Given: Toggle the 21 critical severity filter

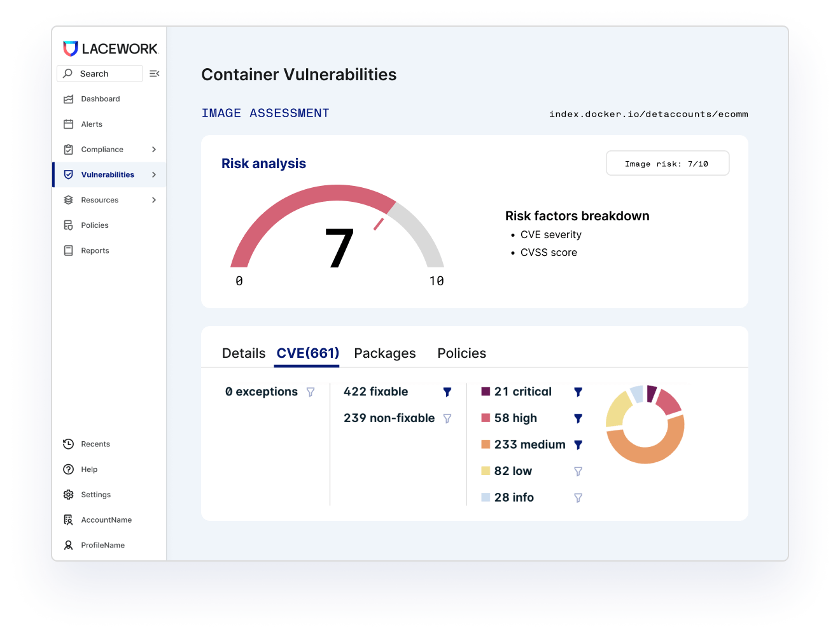Looking at the screenshot, I should (x=578, y=392).
